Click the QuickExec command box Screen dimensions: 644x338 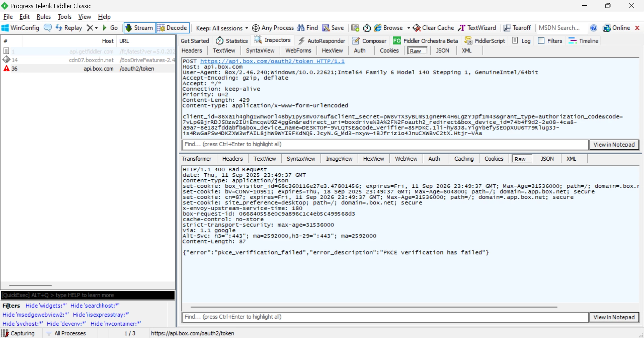[88, 295]
